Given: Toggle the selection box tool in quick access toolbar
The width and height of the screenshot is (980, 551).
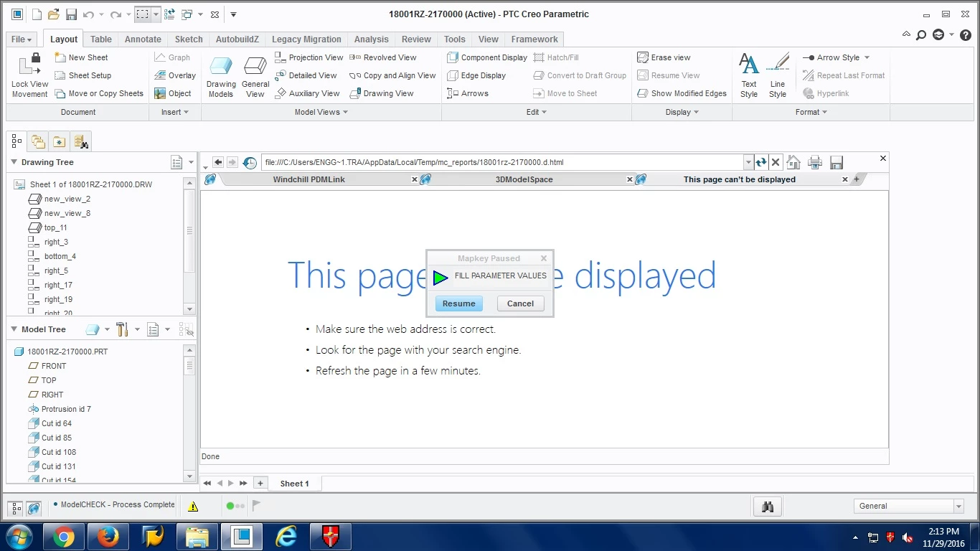Looking at the screenshot, I should point(142,14).
